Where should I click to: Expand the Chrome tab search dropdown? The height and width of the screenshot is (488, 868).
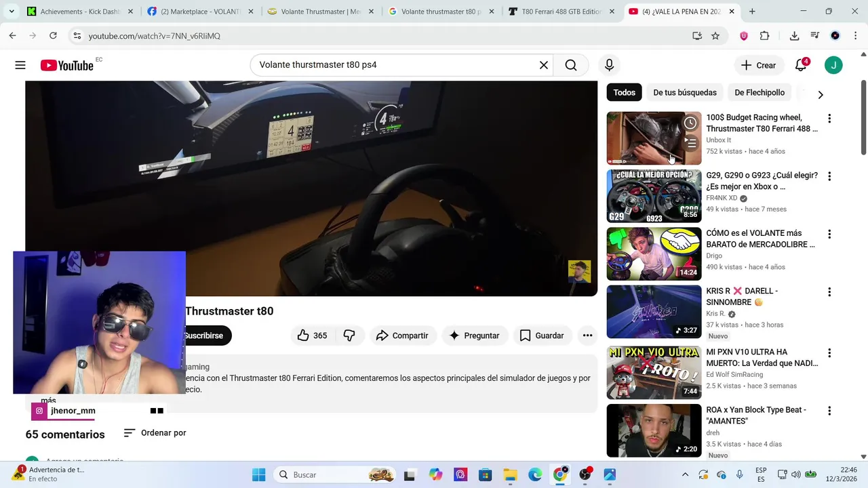coord(11,12)
